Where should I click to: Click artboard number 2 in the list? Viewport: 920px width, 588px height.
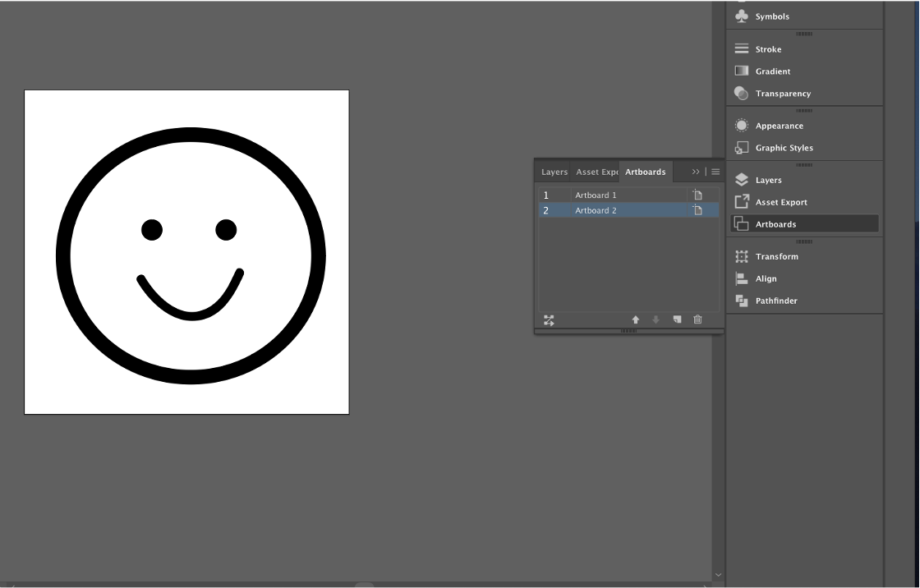[x=546, y=211]
